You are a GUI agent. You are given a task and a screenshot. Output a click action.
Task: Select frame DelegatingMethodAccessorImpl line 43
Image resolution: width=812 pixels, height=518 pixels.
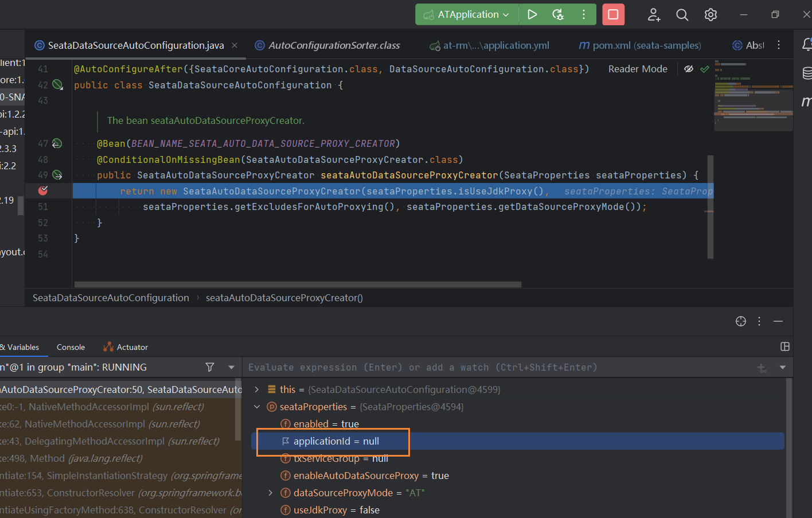(x=121, y=441)
